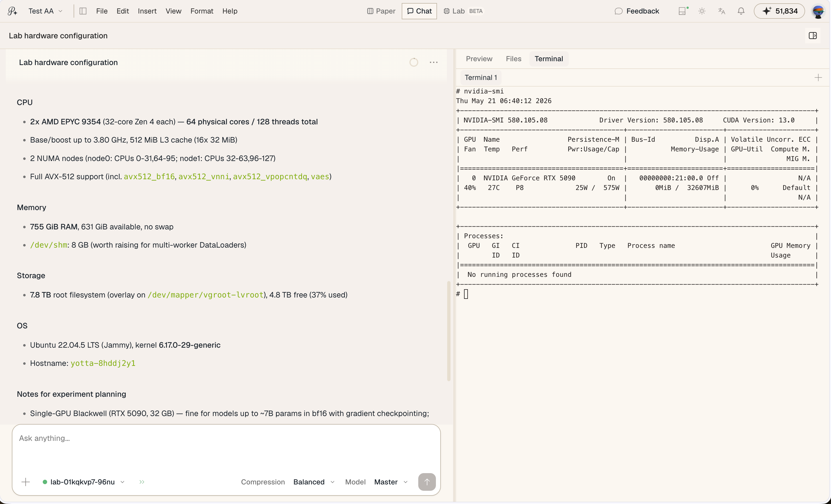This screenshot has width=831, height=504.
Task: Click NVIDIA GeForce RTX 5090 in terminal
Action: pos(529,178)
